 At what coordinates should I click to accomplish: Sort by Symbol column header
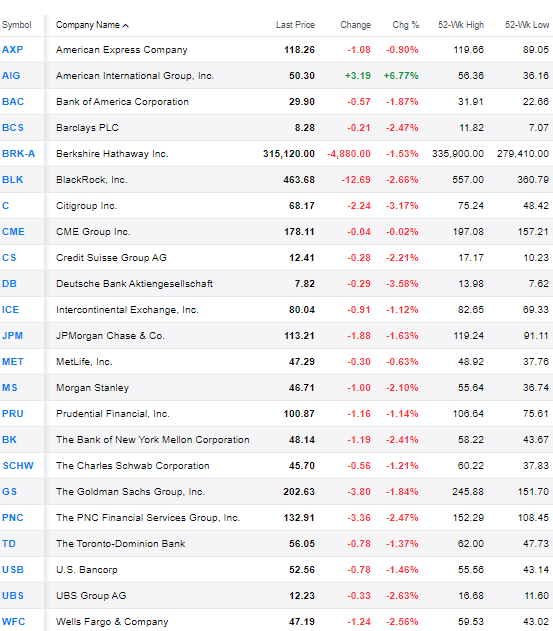coord(17,25)
